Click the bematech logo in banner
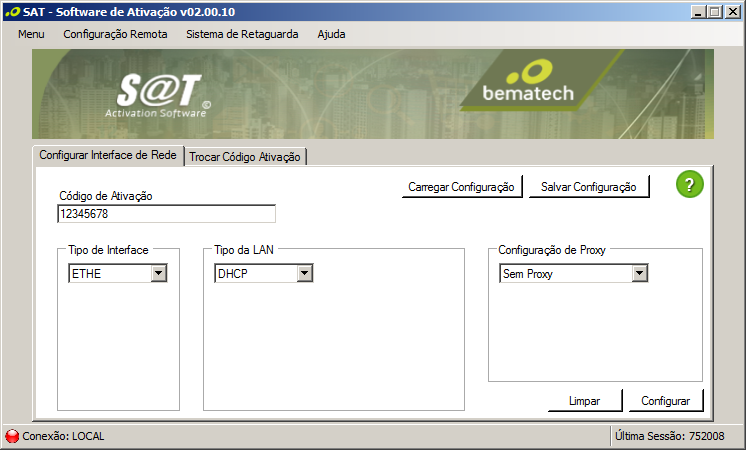This screenshot has width=746, height=450. coord(529,81)
